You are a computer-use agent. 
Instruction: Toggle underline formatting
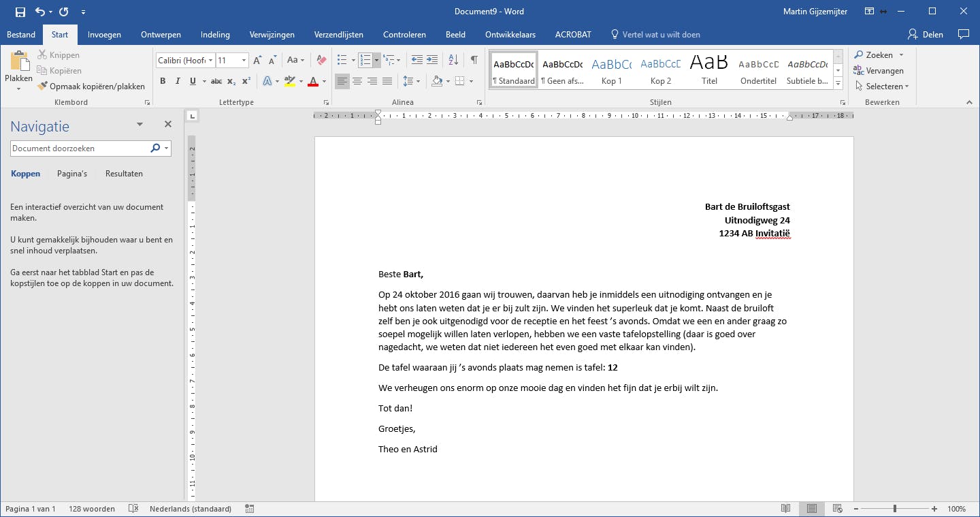193,82
